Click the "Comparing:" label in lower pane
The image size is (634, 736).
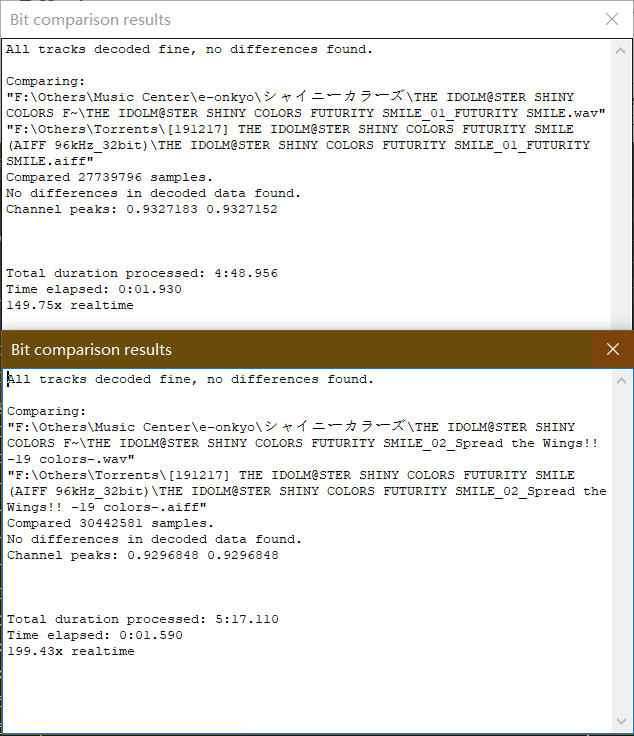pyautogui.click(x=46, y=412)
